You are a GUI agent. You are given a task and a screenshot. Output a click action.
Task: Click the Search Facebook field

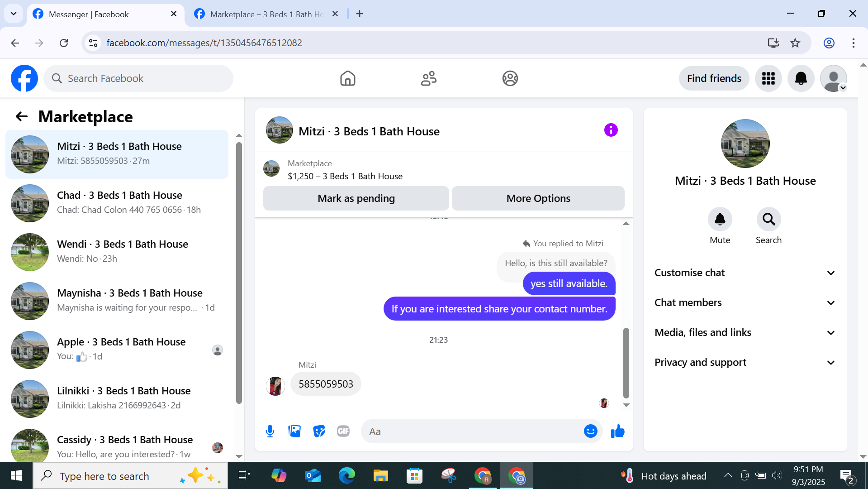coord(138,78)
